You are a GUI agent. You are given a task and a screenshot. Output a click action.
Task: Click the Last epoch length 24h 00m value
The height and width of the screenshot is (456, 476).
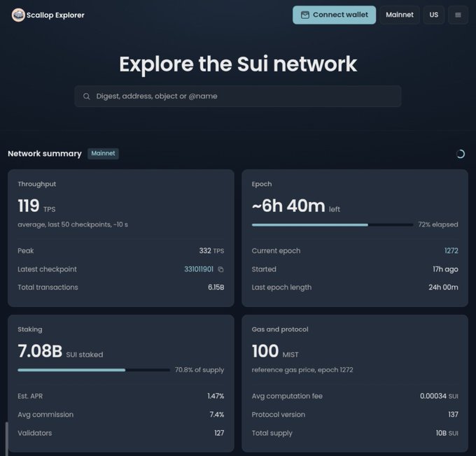coord(443,287)
